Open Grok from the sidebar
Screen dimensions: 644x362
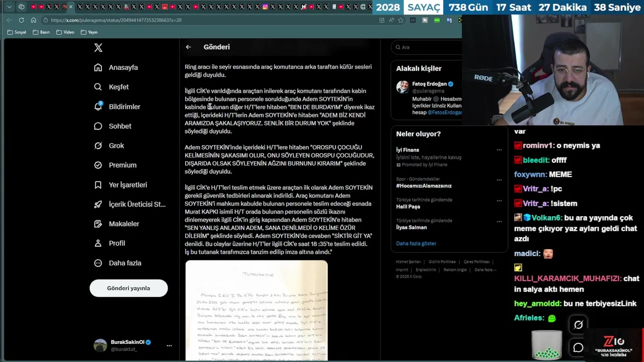[109, 146]
